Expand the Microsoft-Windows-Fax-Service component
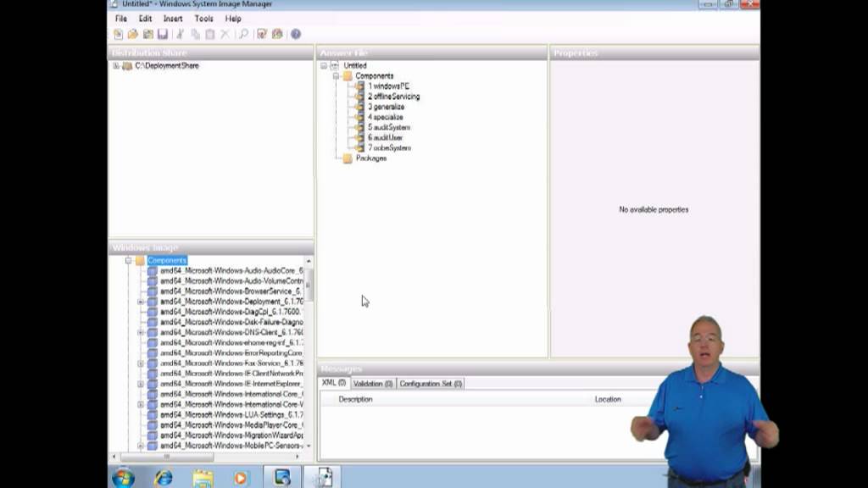 tap(141, 363)
